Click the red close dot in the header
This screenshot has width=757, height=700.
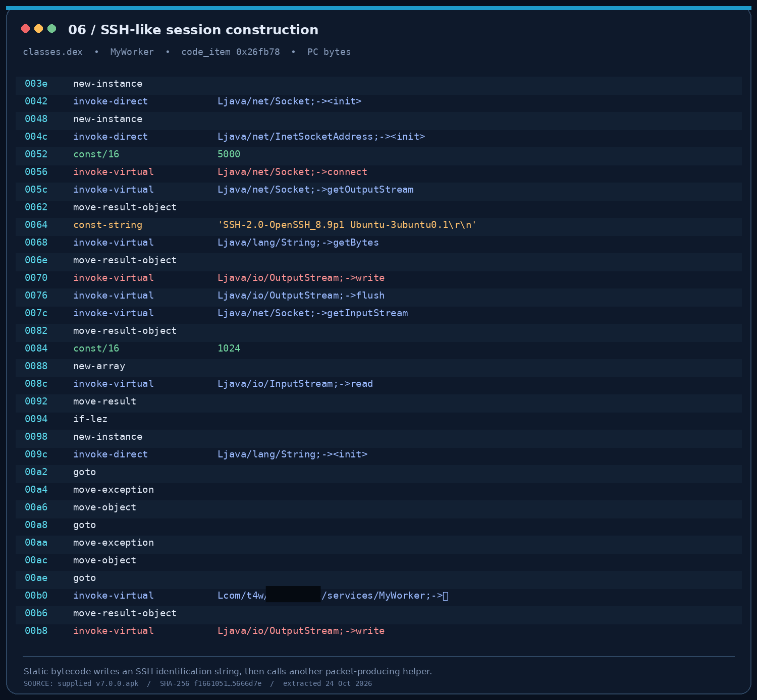click(25, 29)
